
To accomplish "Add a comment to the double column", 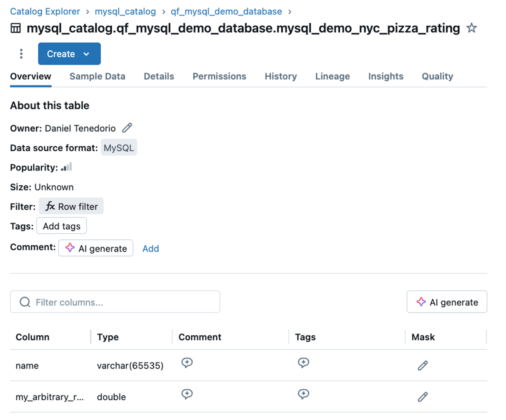I will (187, 394).
